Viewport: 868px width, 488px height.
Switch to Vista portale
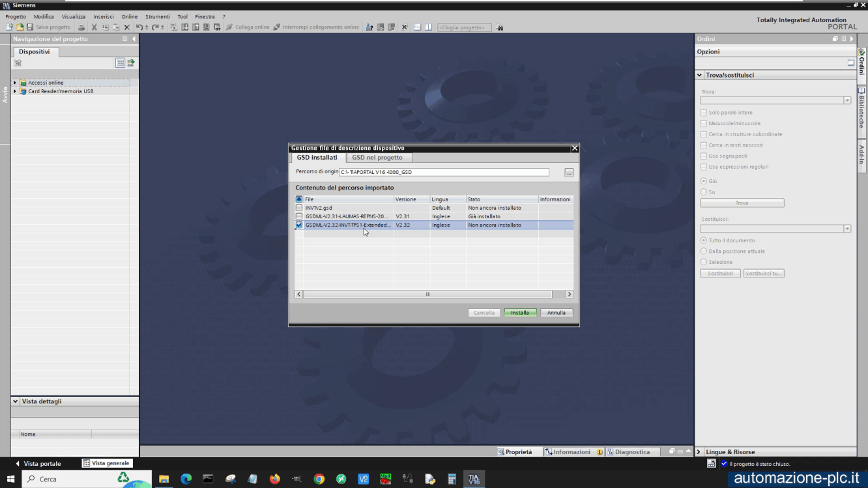pyautogui.click(x=38, y=463)
